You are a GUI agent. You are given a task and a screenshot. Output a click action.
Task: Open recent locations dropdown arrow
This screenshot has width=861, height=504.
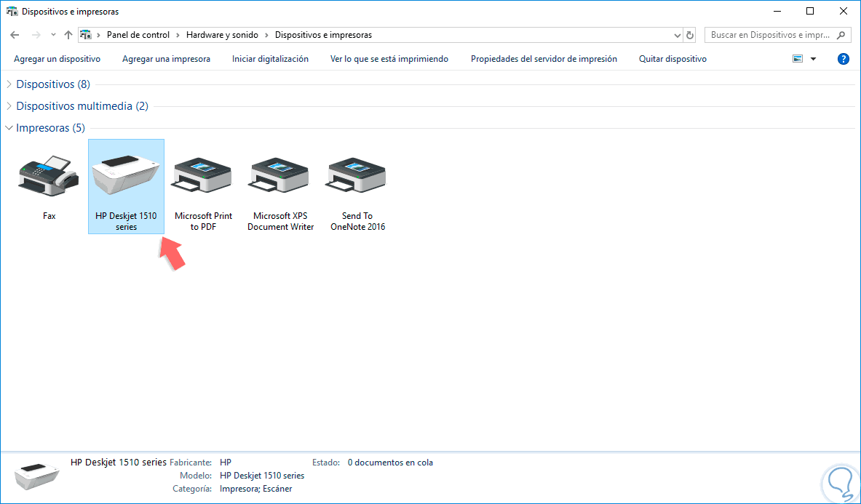tap(53, 35)
